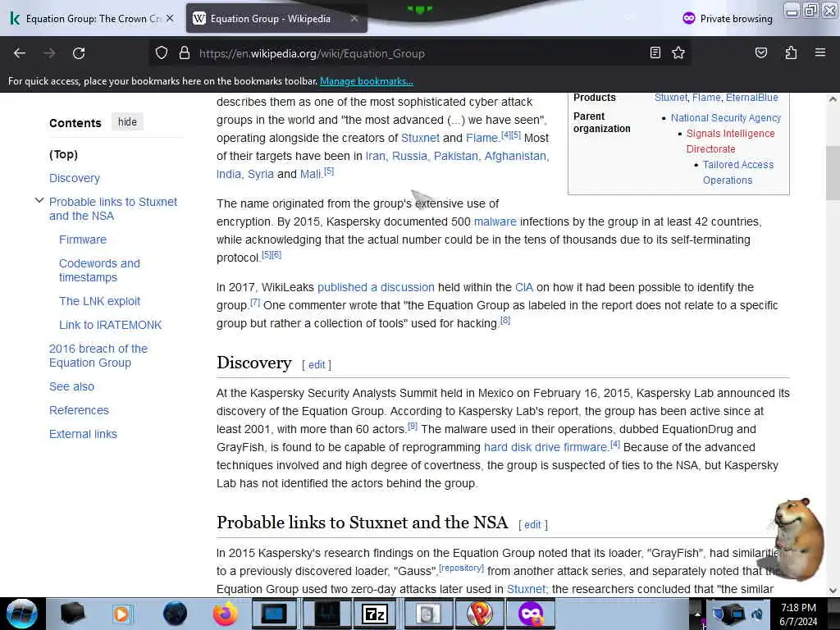This screenshot has height=630, width=840.
Task: Go to References section in contents
Action: click(x=80, y=410)
